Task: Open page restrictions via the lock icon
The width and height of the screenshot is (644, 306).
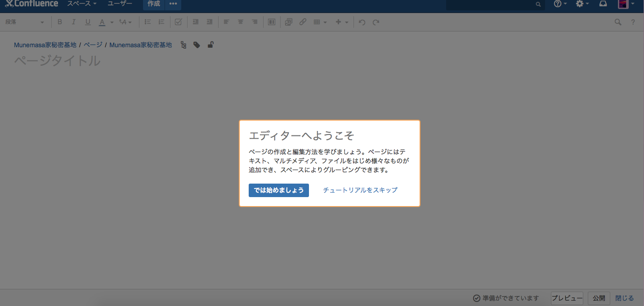Action: pos(210,45)
